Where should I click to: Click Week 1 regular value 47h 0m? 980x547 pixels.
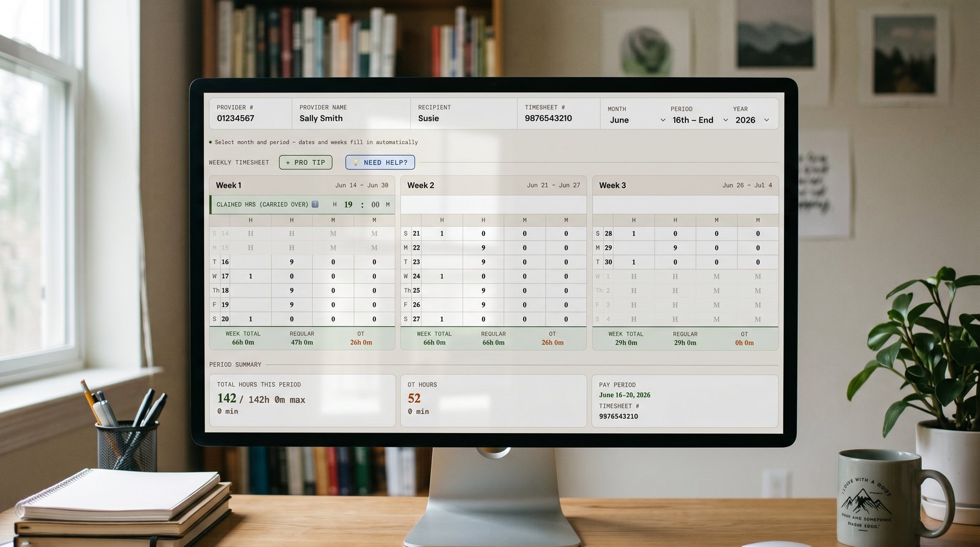coord(302,342)
